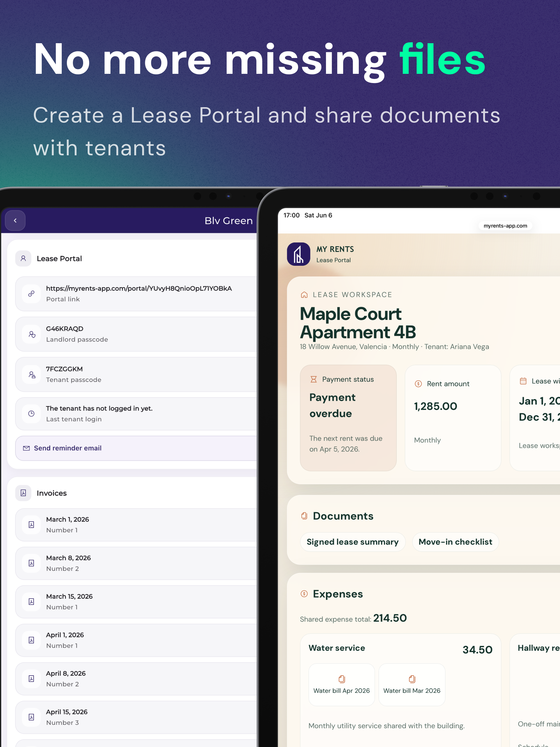Open the March 8, 2026 invoice PDF icon
The height and width of the screenshot is (747, 560).
[x=31, y=563]
